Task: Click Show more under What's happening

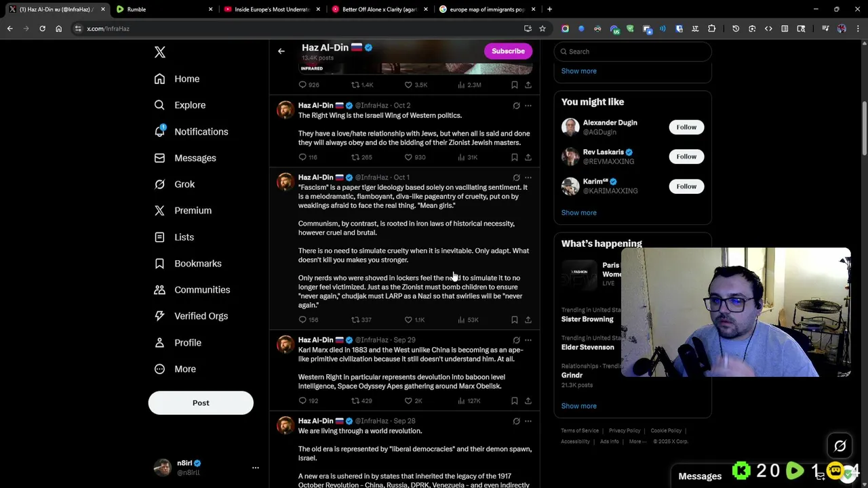Action: pos(578,406)
